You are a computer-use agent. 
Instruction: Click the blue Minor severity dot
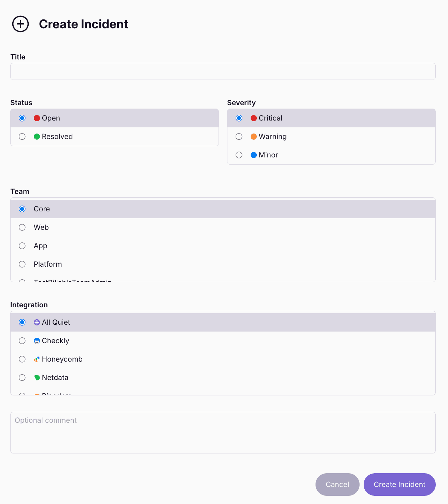tap(254, 155)
